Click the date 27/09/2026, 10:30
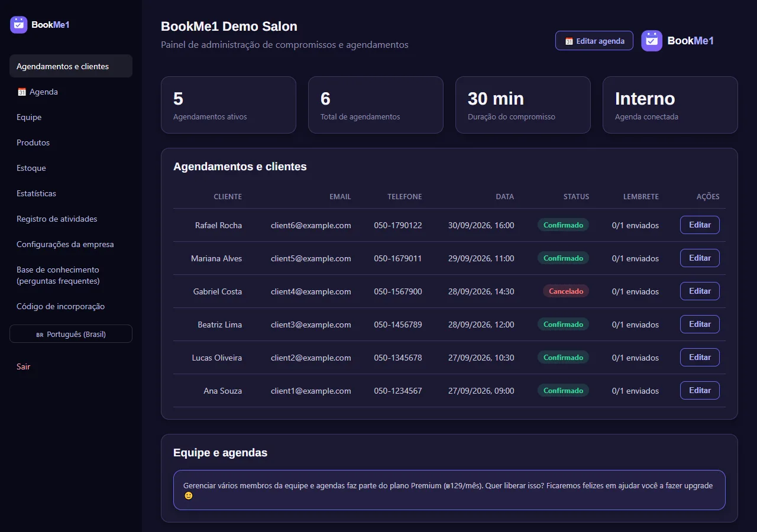757x532 pixels. tap(481, 358)
